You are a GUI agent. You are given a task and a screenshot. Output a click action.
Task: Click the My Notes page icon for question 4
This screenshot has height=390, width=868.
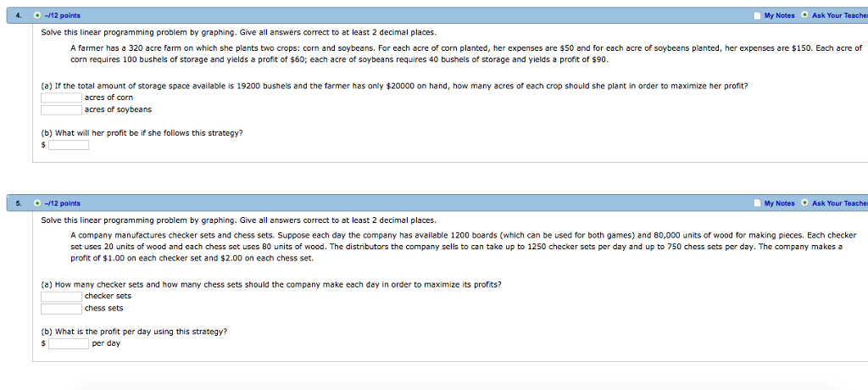[x=756, y=15]
